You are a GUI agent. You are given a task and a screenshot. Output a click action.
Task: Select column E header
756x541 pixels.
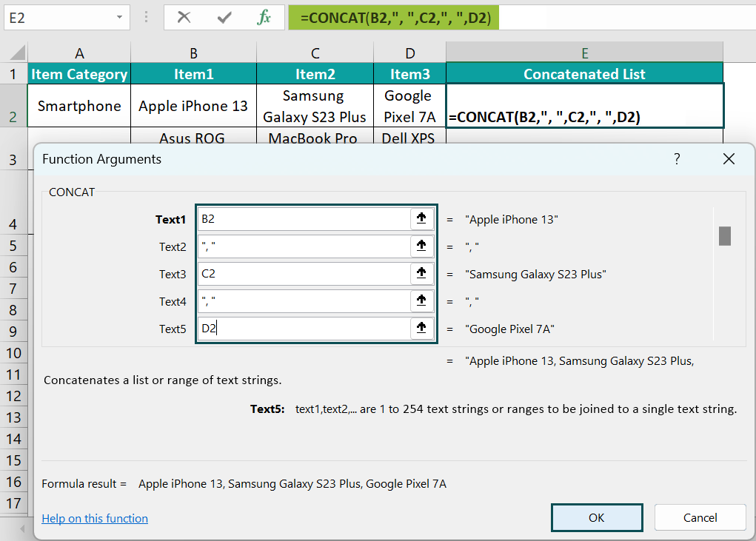[584, 53]
